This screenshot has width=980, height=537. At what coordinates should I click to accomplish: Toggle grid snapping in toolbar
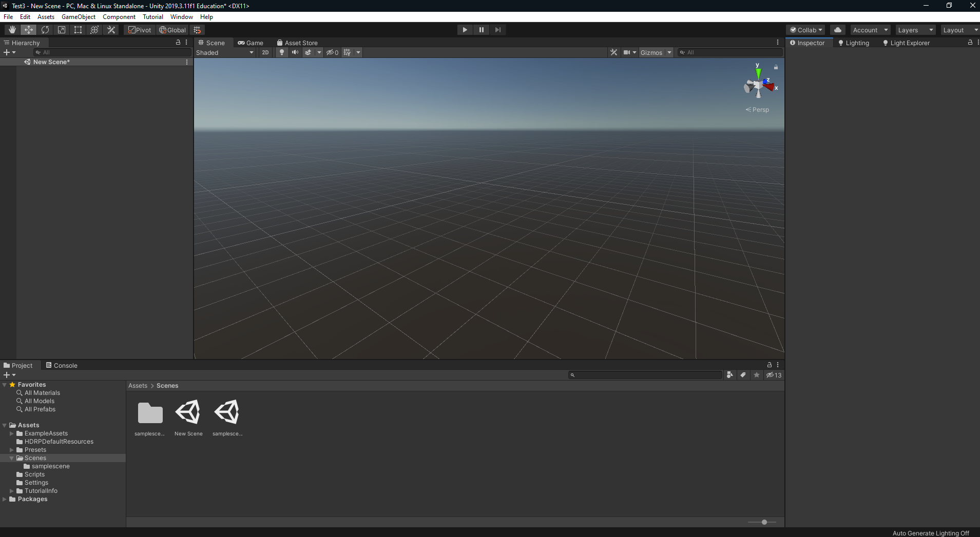197,30
